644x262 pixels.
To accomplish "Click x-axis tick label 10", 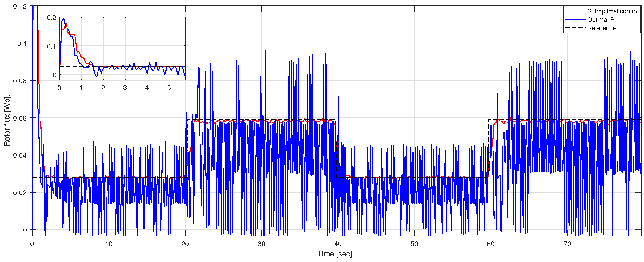I will coord(109,244).
